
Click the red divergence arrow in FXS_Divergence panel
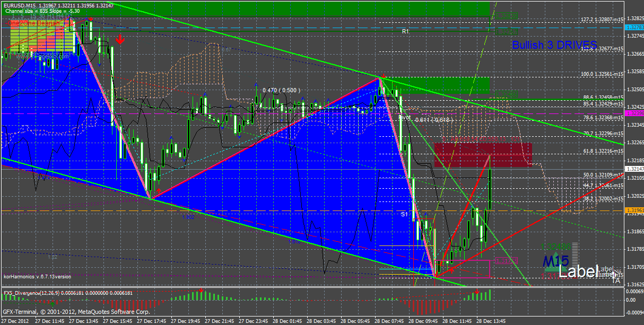tap(202, 290)
